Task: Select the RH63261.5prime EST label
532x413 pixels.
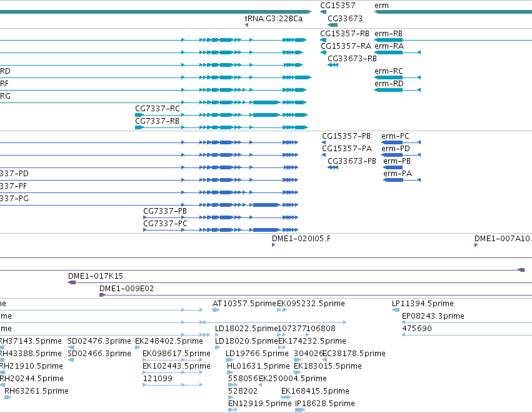Action: pos(36,391)
